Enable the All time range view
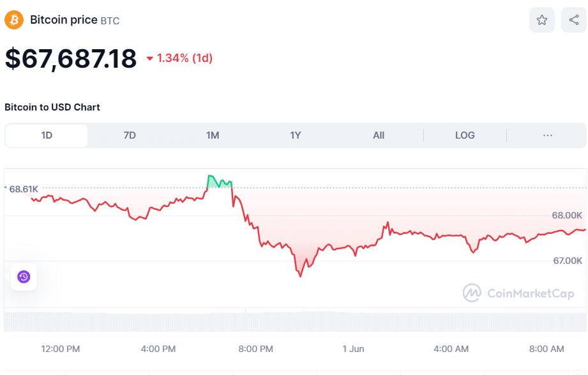588x375 pixels. tap(378, 135)
